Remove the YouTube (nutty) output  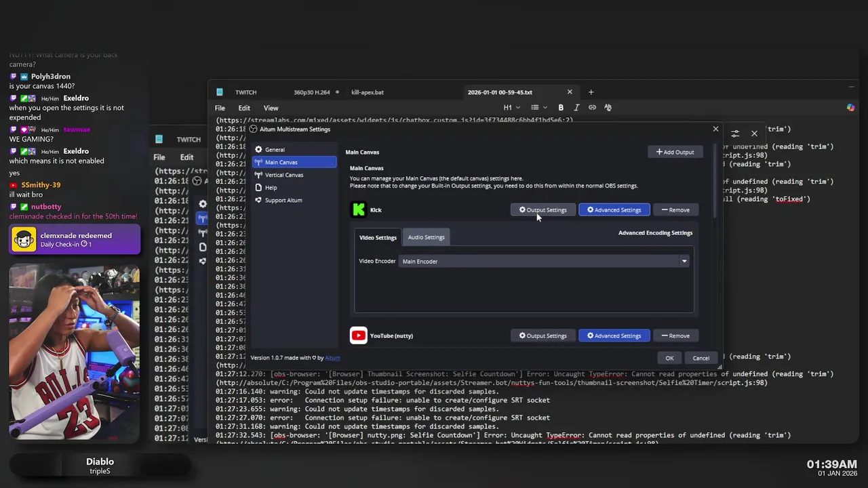(675, 335)
